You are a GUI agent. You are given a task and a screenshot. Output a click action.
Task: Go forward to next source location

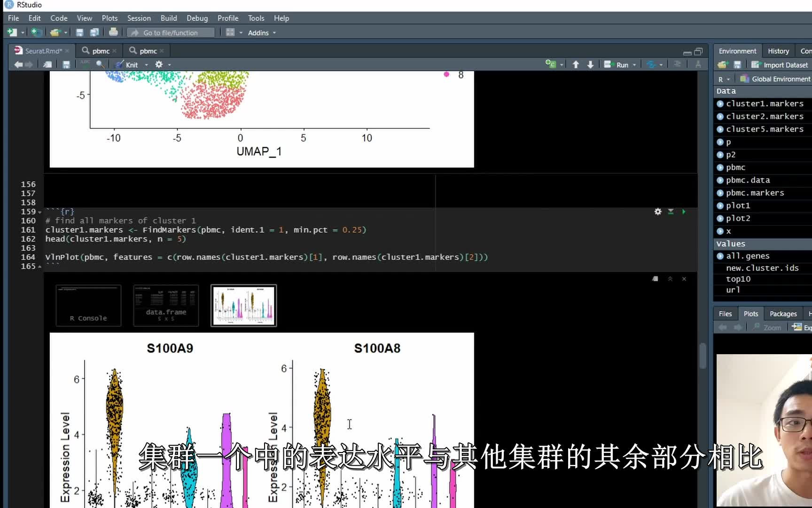29,64
